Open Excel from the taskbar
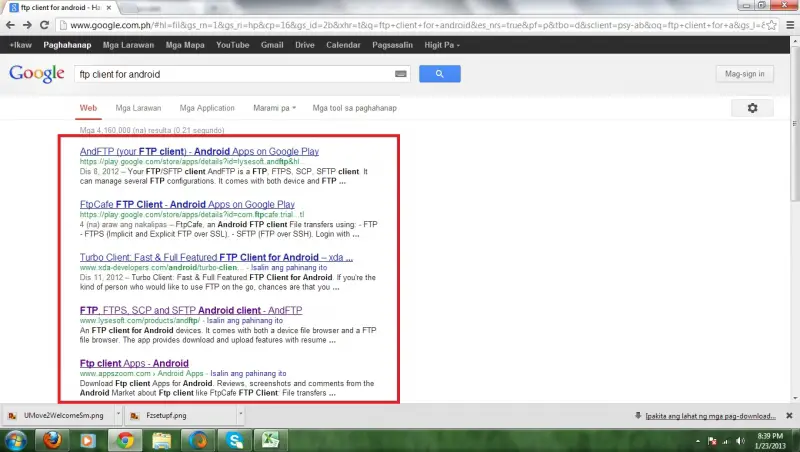The width and height of the screenshot is (800, 452). click(x=270, y=440)
